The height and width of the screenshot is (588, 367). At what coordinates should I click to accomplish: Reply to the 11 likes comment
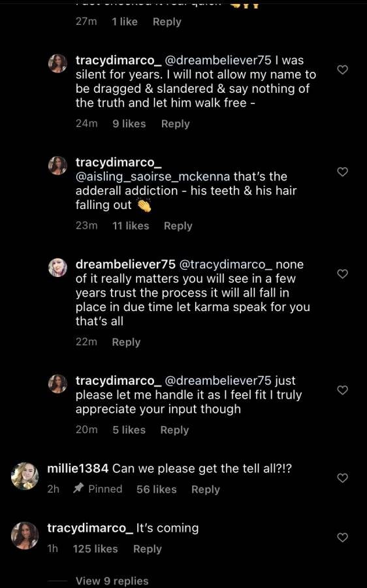click(178, 226)
